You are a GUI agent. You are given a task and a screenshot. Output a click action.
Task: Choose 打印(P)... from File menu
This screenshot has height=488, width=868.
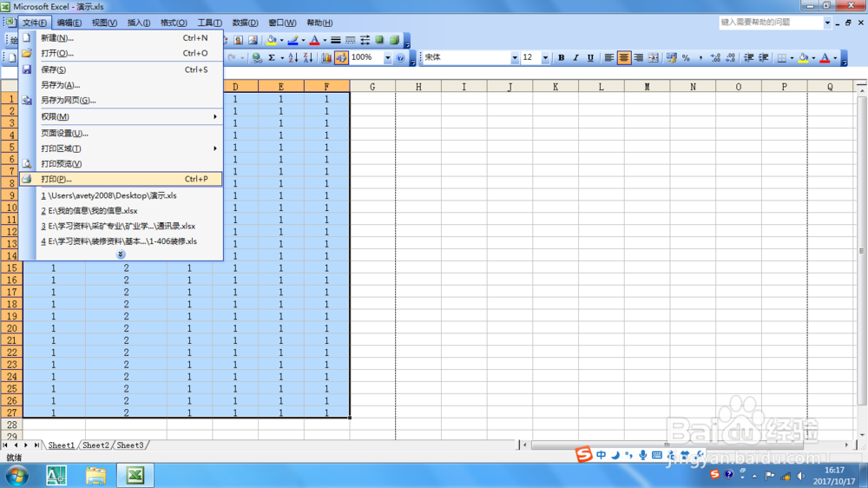(121, 179)
